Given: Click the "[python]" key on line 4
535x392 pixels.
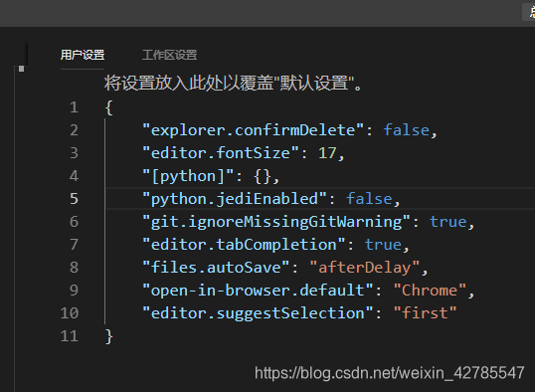Looking at the screenshot, I should [188, 176].
